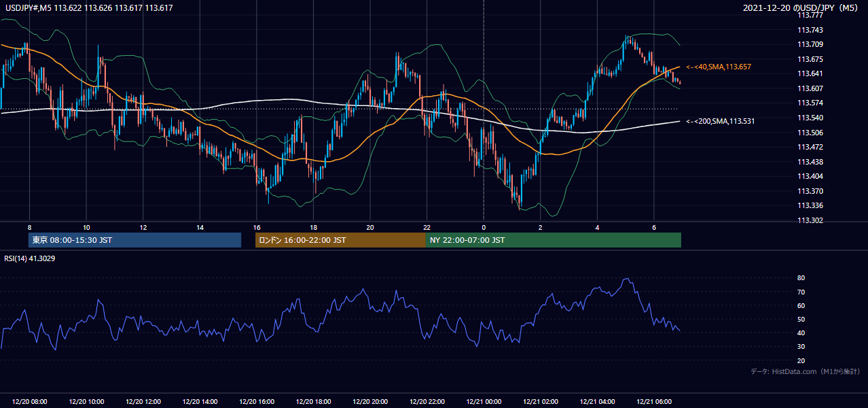868x408 pixels.
Task: Click the 113.607 price axis label
Action: (x=810, y=88)
